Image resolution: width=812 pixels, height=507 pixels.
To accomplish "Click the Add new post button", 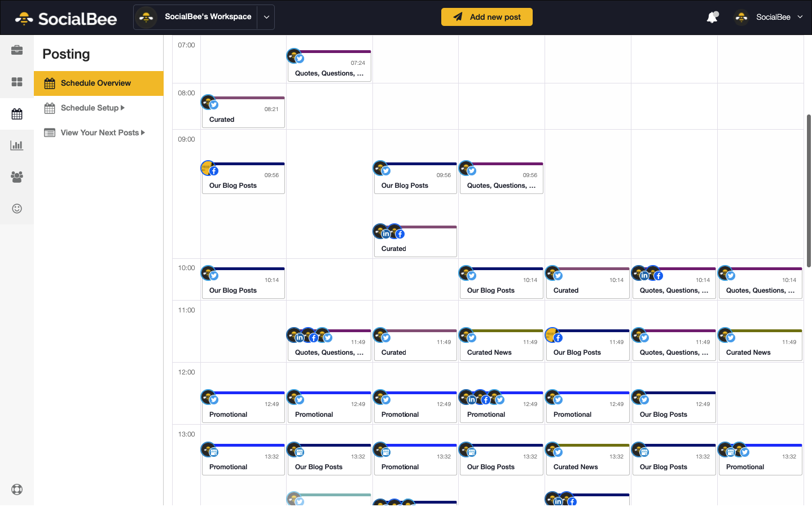I will 486,17.
